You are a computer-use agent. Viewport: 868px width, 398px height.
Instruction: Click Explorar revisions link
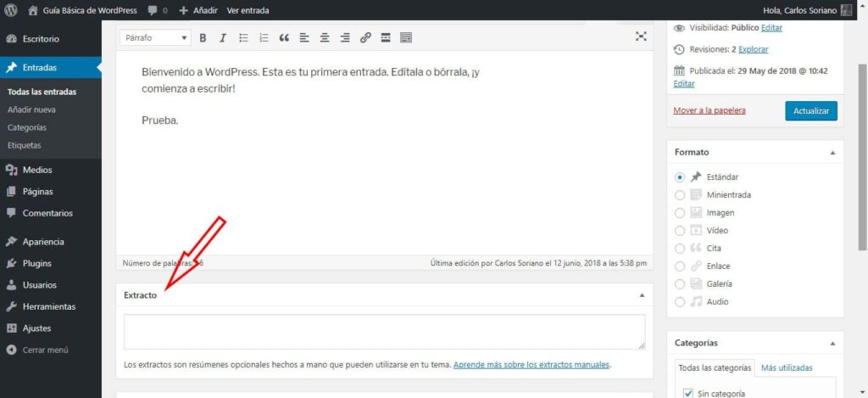(x=754, y=49)
